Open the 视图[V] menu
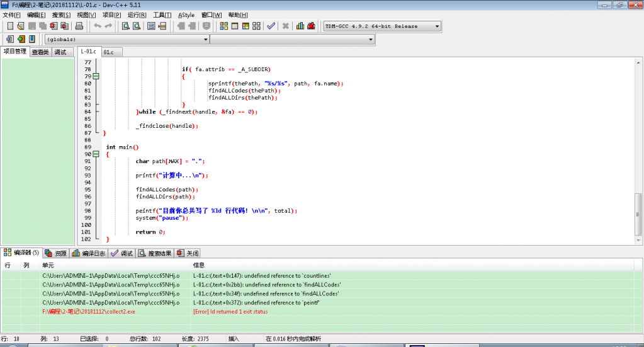This screenshot has width=644, height=347. click(86, 14)
